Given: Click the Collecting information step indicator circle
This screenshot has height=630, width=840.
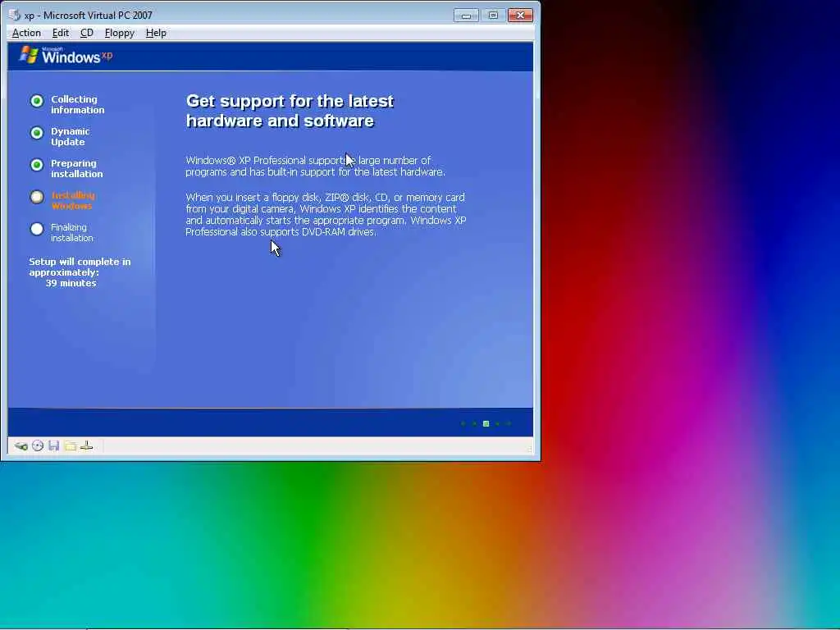Looking at the screenshot, I should [x=37, y=101].
